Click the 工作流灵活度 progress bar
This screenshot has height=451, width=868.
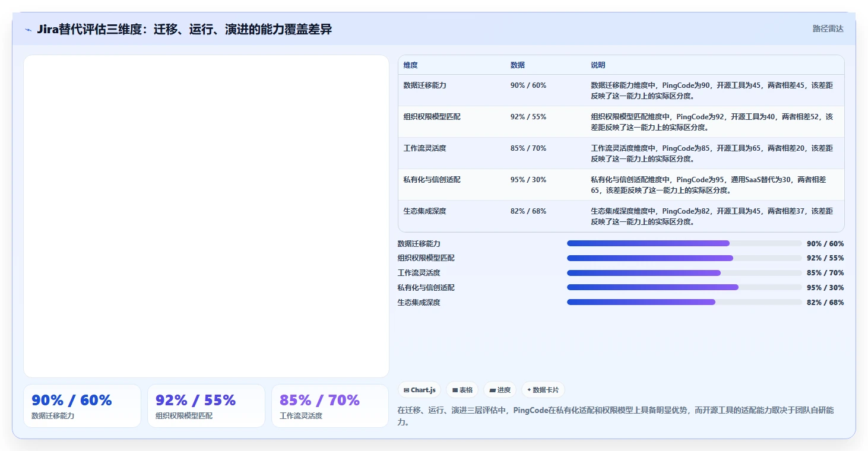click(684, 273)
